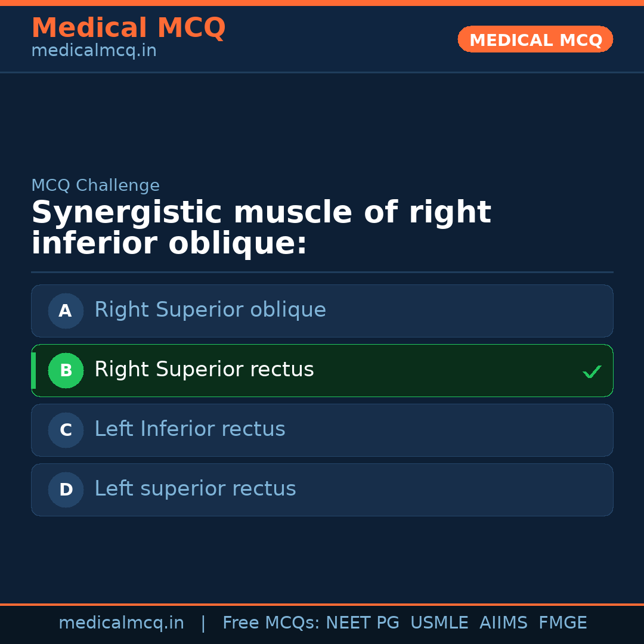Open the medicalmcq.in link in the footer
This screenshot has height=644, width=644.
pyautogui.click(x=121, y=623)
